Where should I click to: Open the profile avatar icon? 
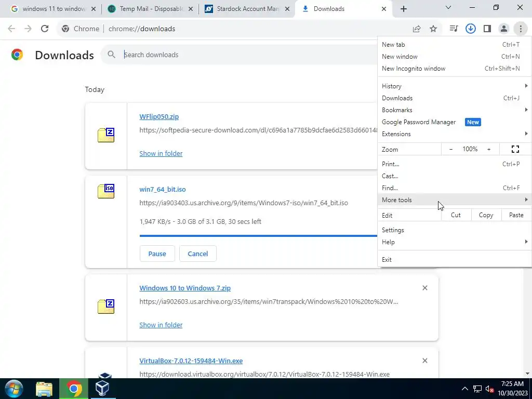(x=504, y=29)
